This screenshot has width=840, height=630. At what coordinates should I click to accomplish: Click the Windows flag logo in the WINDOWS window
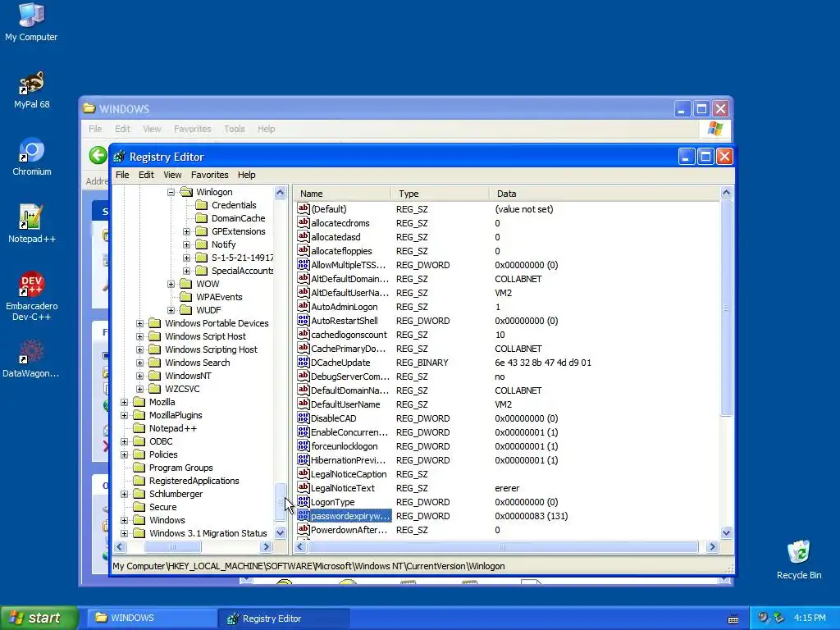(x=715, y=129)
